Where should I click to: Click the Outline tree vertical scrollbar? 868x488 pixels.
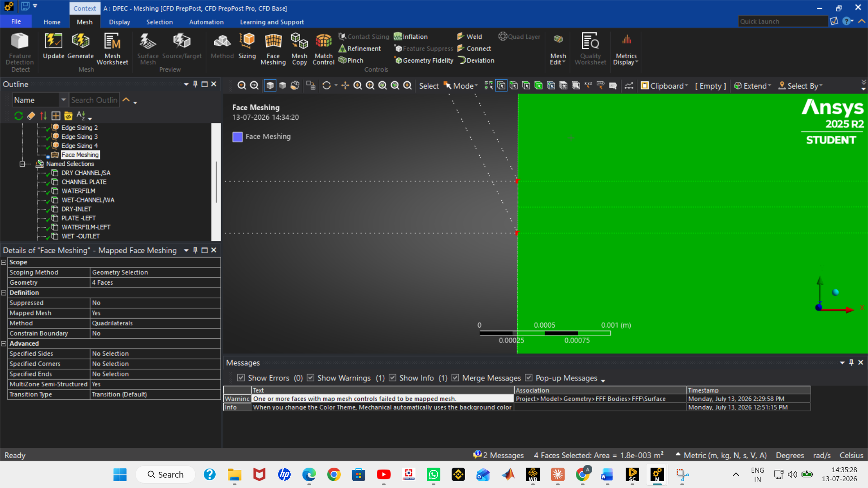coord(216,182)
